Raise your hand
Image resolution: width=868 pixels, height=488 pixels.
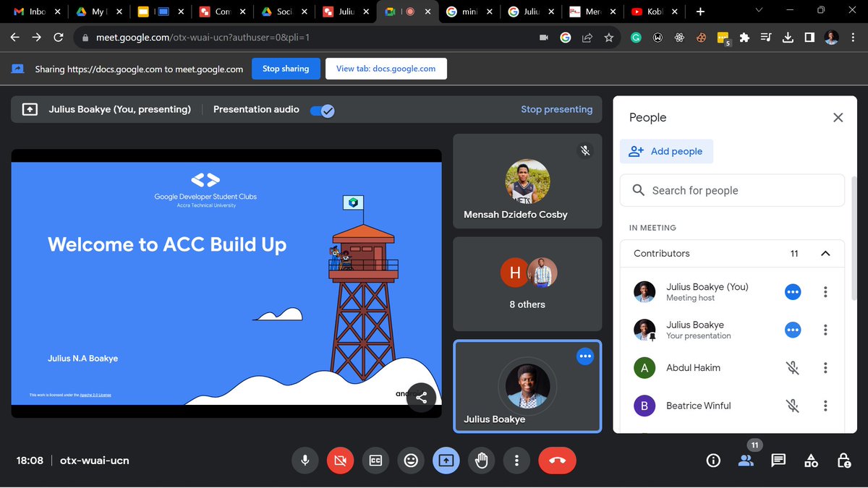tap(481, 460)
